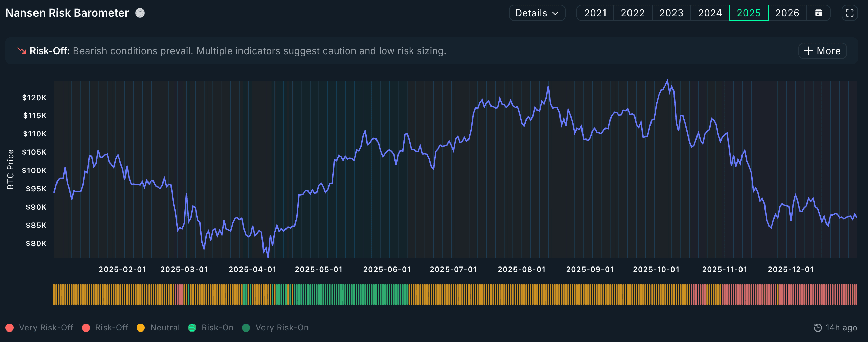Toggle the Risk-Off legend series
868x342 pixels.
105,328
